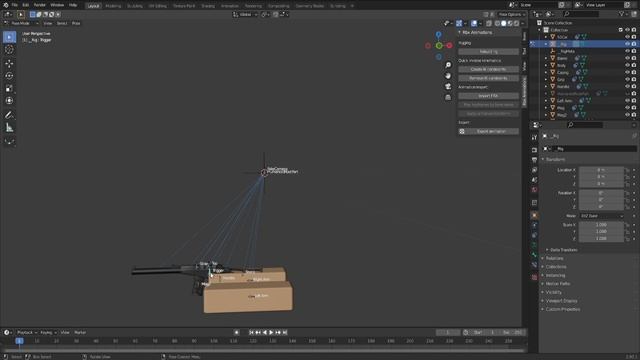Screen dimensions: 640x360
Task: Open the Object properties tab icon
Action: (x=534, y=215)
